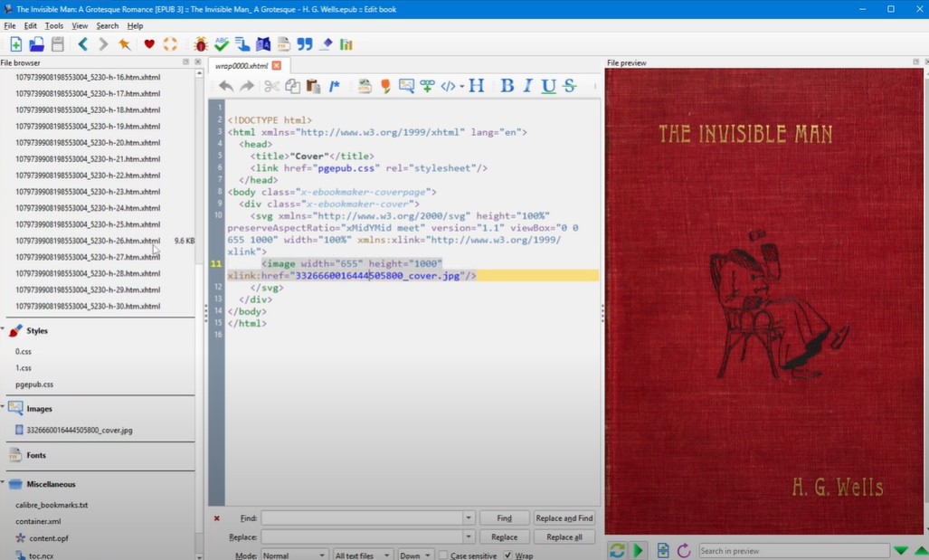Click the red heart Beautify icon
The image size is (929, 560).
click(x=149, y=44)
